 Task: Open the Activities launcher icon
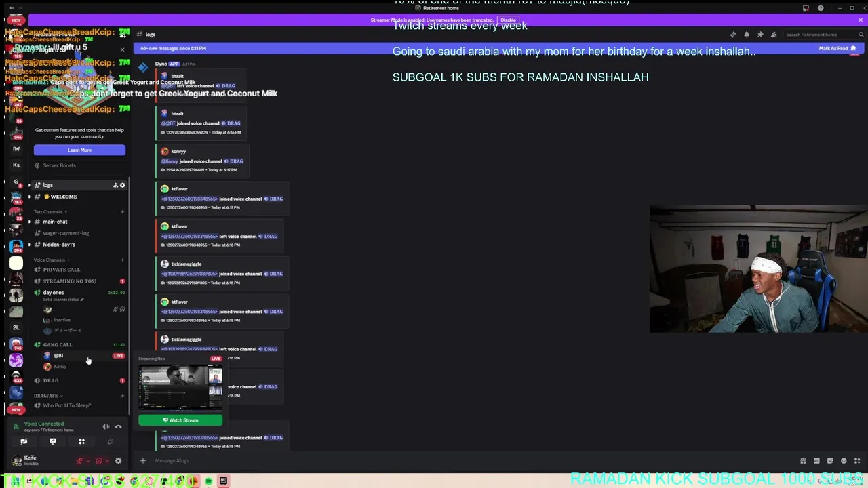pyautogui.click(x=81, y=441)
